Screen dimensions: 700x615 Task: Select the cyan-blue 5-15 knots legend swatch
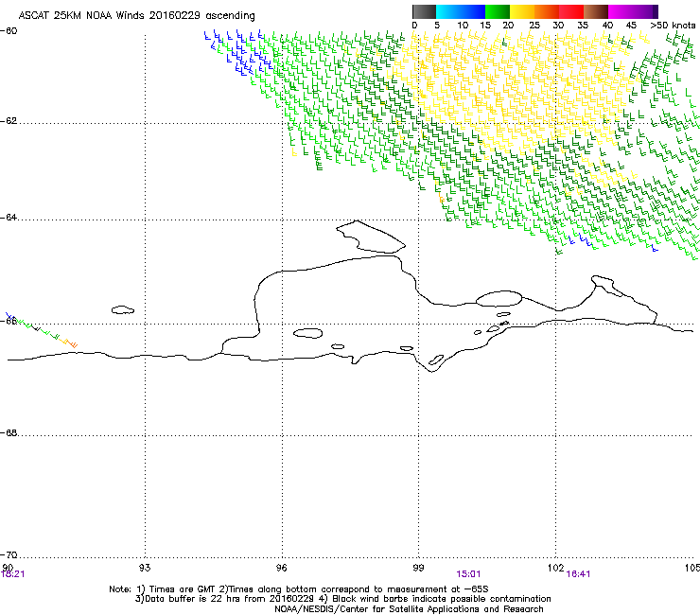[461, 11]
